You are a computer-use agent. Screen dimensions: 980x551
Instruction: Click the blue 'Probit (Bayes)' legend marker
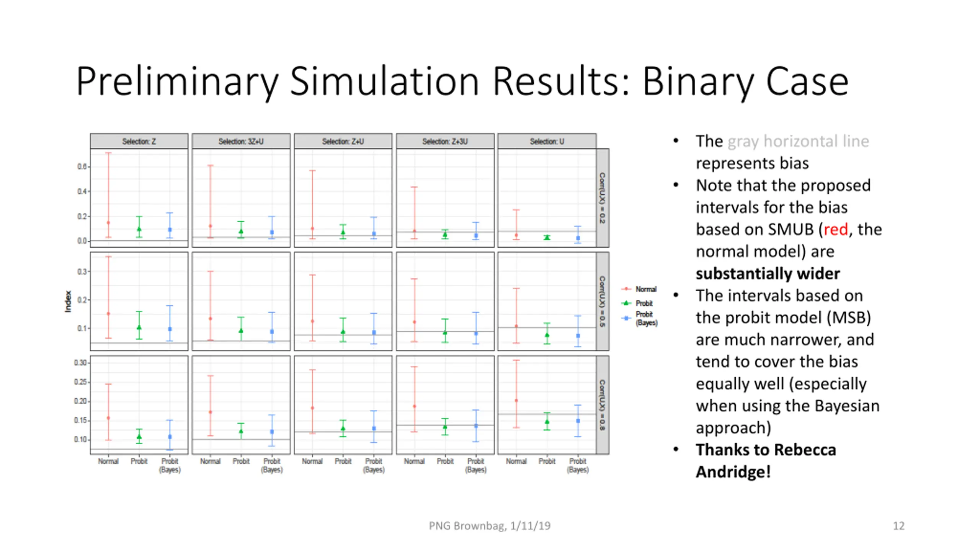click(626, 318)
